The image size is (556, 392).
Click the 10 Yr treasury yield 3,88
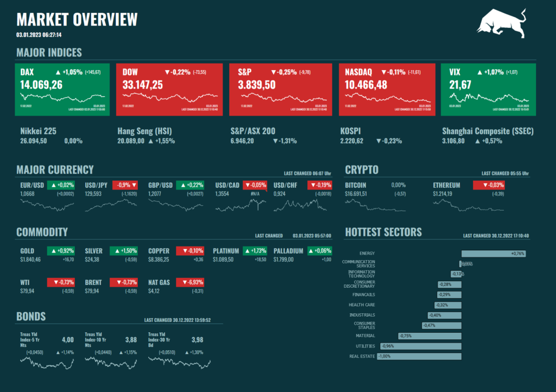[x=131, y=340]
